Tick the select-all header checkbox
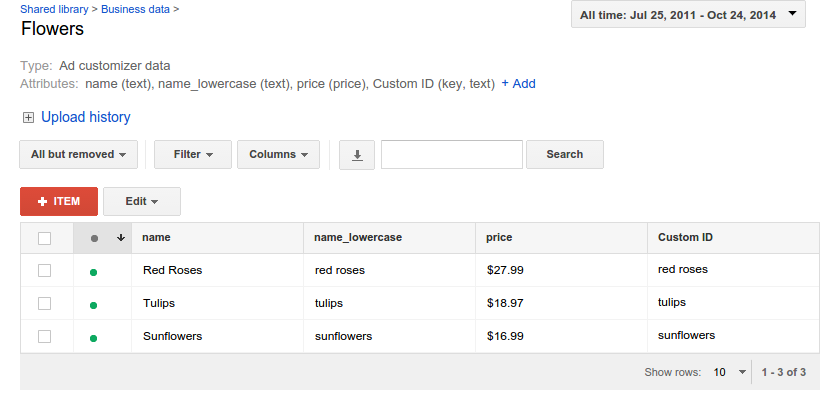The image size is (840, 420). pos(44,238)
